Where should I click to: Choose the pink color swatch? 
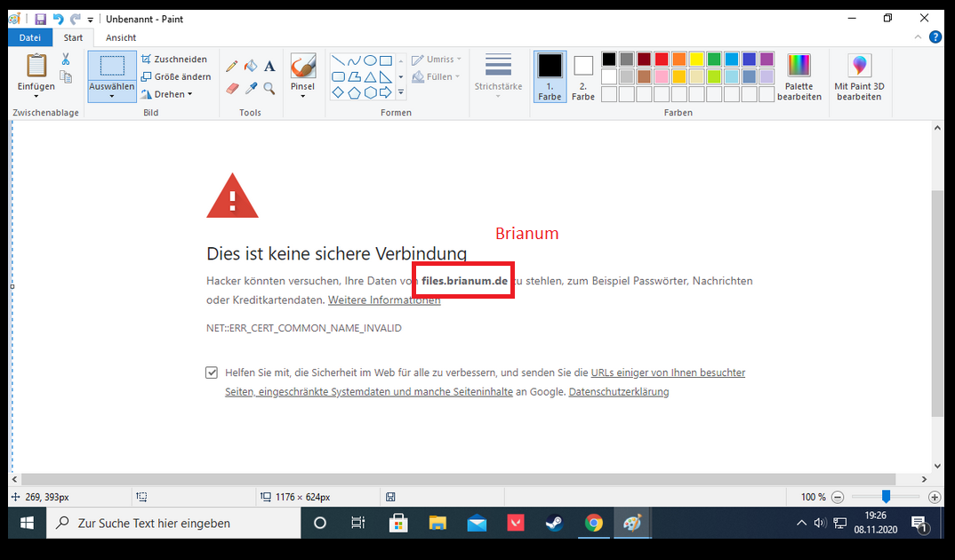pyautogui.click(x=662, y=76)
